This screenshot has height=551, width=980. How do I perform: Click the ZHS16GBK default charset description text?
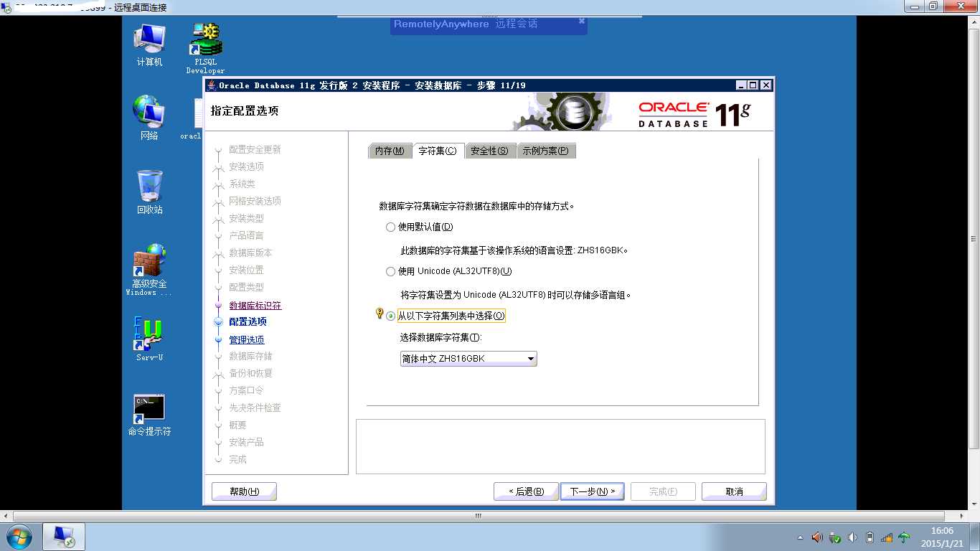pos(514,250)
